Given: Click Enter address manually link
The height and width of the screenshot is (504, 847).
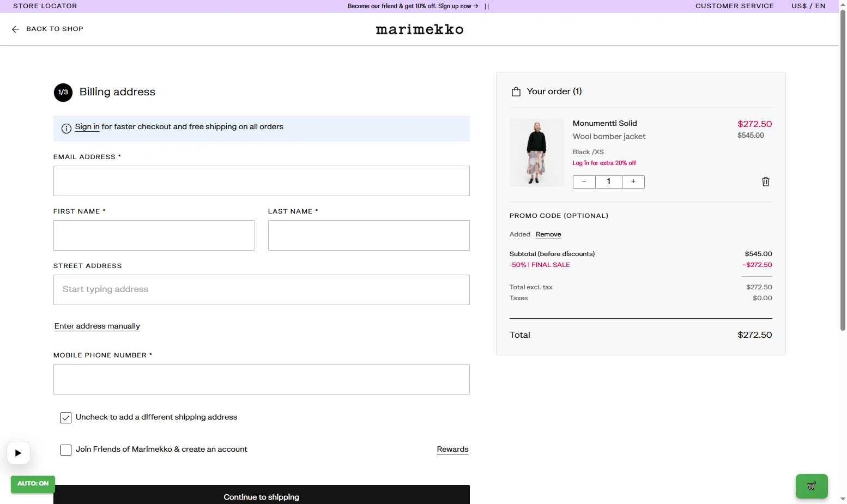Looking at the screenshot, I should [97, 326].
